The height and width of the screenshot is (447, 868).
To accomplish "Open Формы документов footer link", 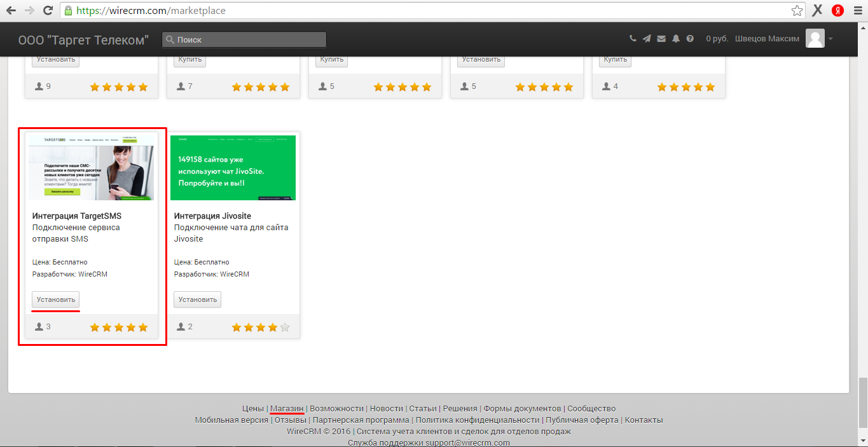I will click(522, 409).
